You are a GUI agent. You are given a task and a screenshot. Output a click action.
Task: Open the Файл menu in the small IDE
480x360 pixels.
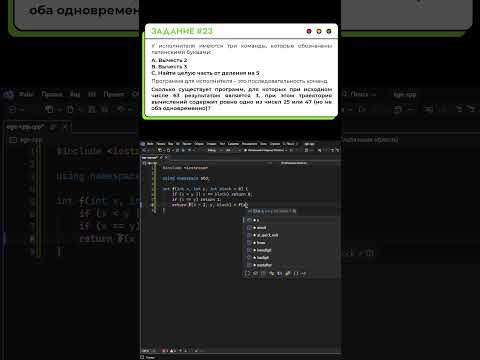click(150, 144)
